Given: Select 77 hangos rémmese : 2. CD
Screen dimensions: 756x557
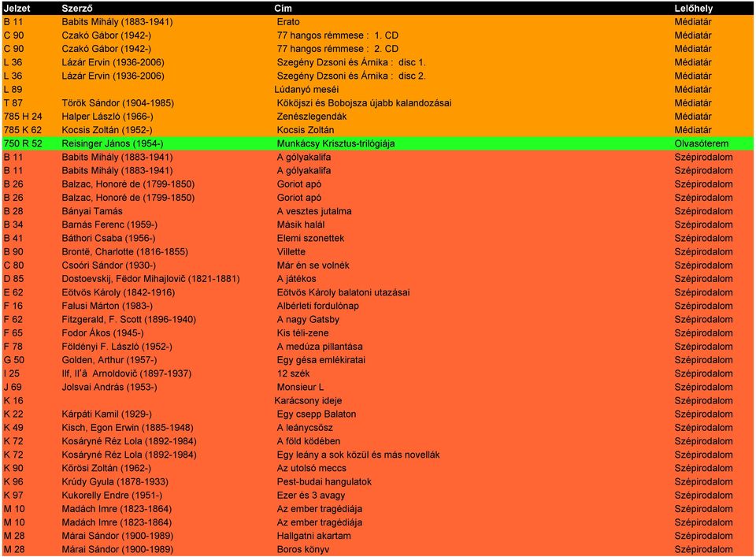Looking at the screenshot, I should pos(338,49).
